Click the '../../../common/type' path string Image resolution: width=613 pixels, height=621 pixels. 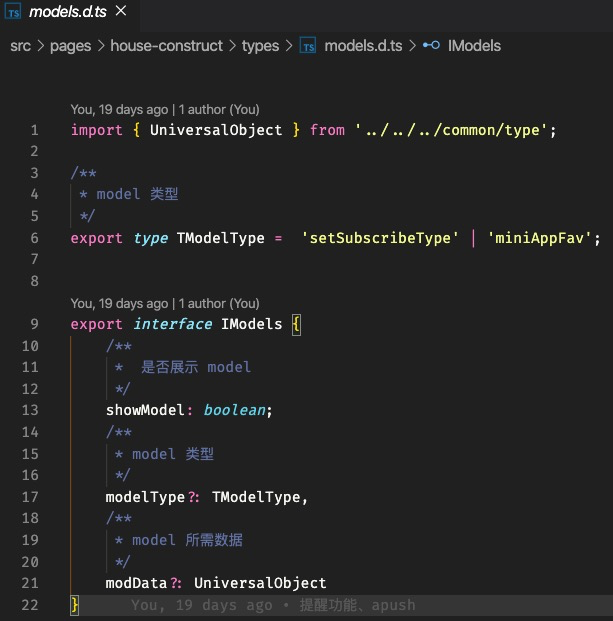pos(451,130)
